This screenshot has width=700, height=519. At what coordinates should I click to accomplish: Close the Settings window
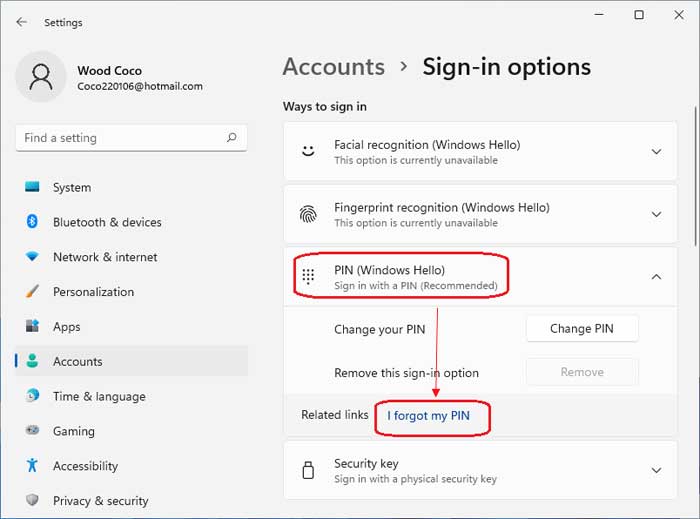coord(679,15)
